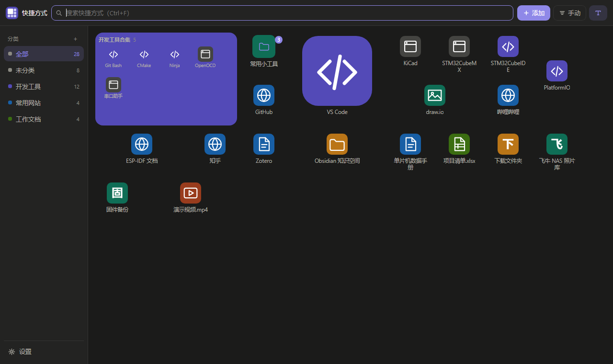Open the ESP-IDF 文档 link

point(142,144)
